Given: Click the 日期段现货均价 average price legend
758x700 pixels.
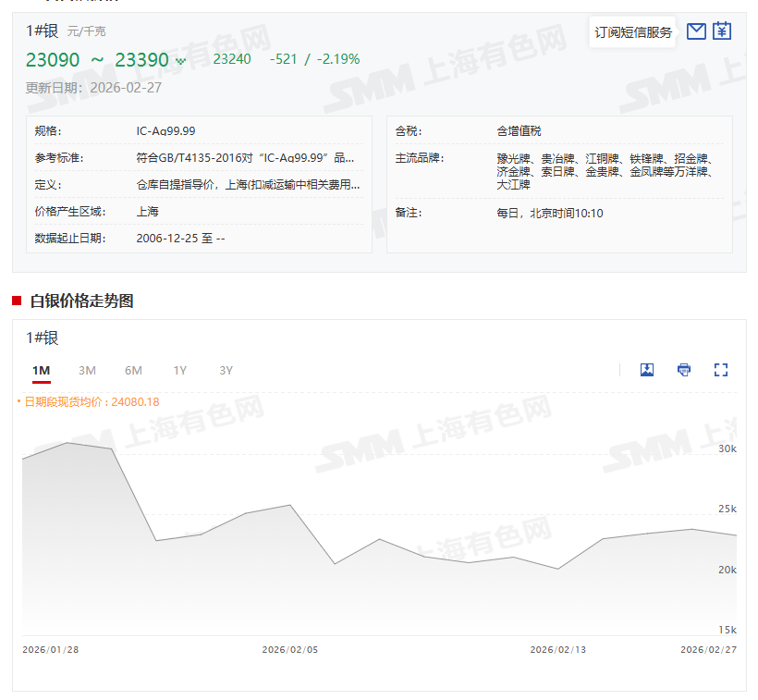Looking at the screenshot, I should [91, 402].
